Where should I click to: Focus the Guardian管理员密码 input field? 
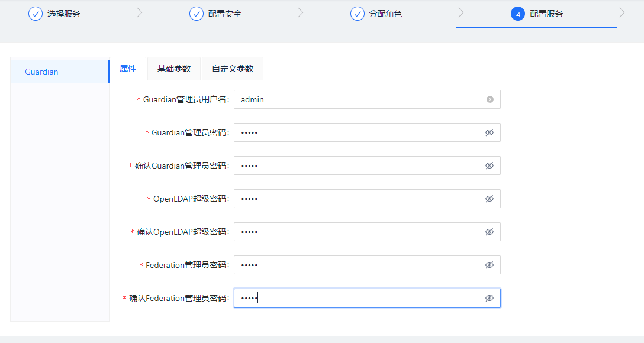[367, 132]
